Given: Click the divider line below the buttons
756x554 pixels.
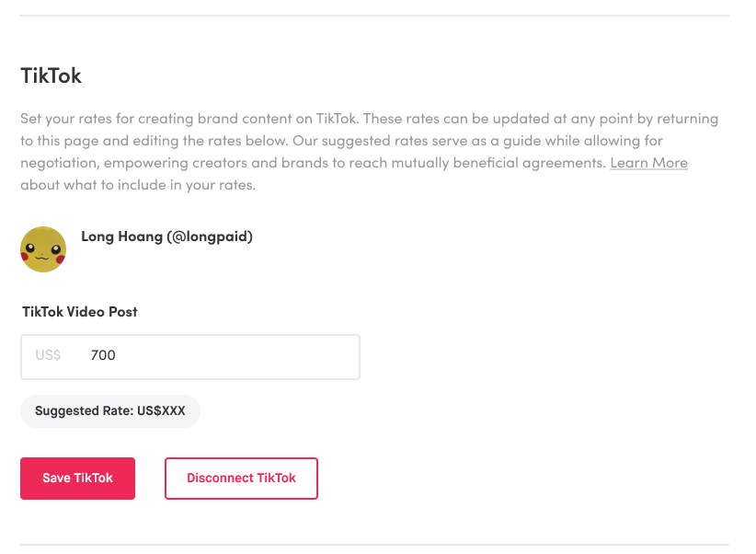Looking at the screenshot, I should click(374, 546).
